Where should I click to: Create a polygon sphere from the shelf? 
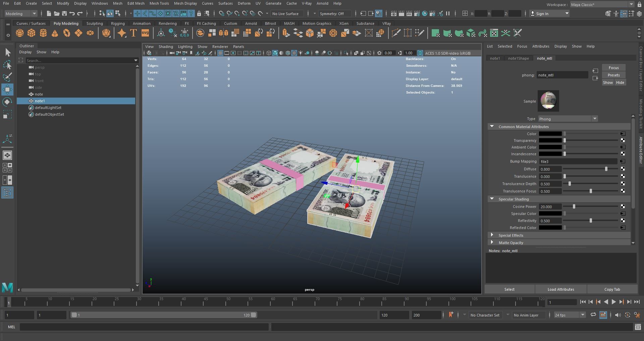coord(20,33)
